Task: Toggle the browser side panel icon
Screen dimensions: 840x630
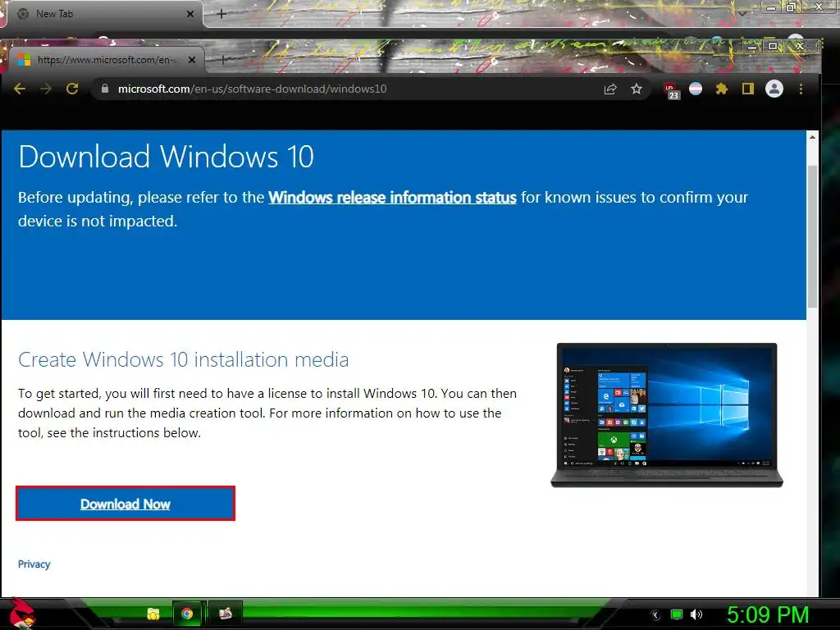Action: click(748, 89)
